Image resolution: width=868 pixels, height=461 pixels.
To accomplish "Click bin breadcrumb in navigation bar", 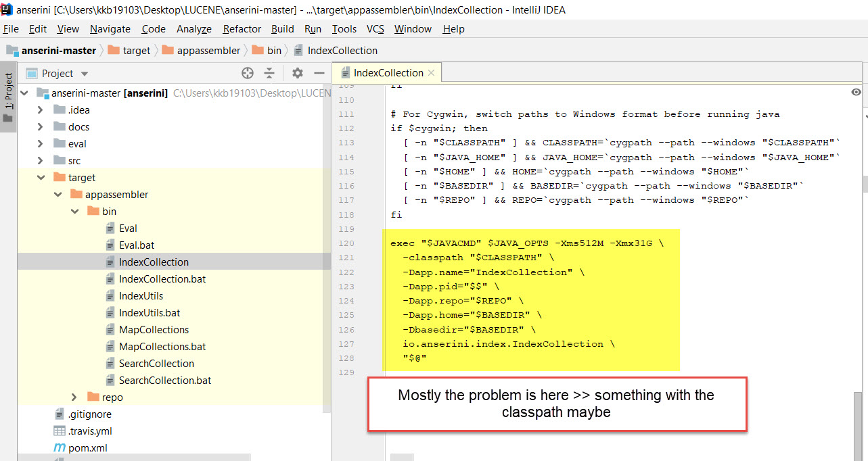I will pos(267,51).
